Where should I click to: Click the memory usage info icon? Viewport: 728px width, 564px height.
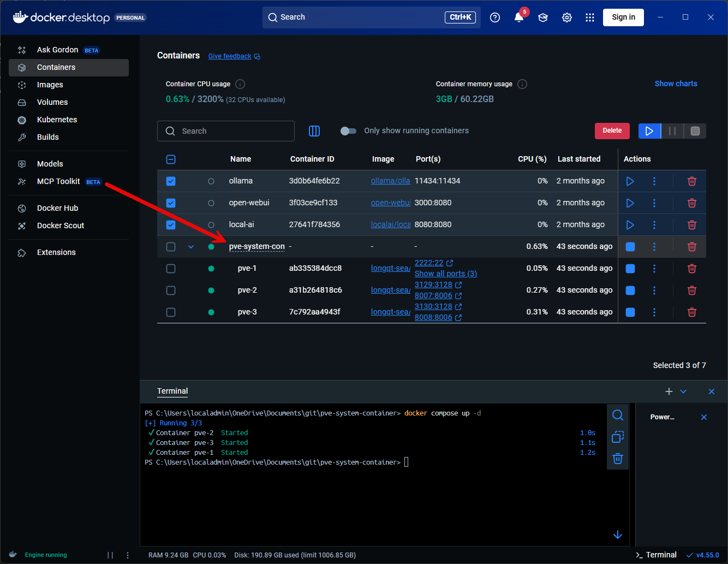[522, 84]
